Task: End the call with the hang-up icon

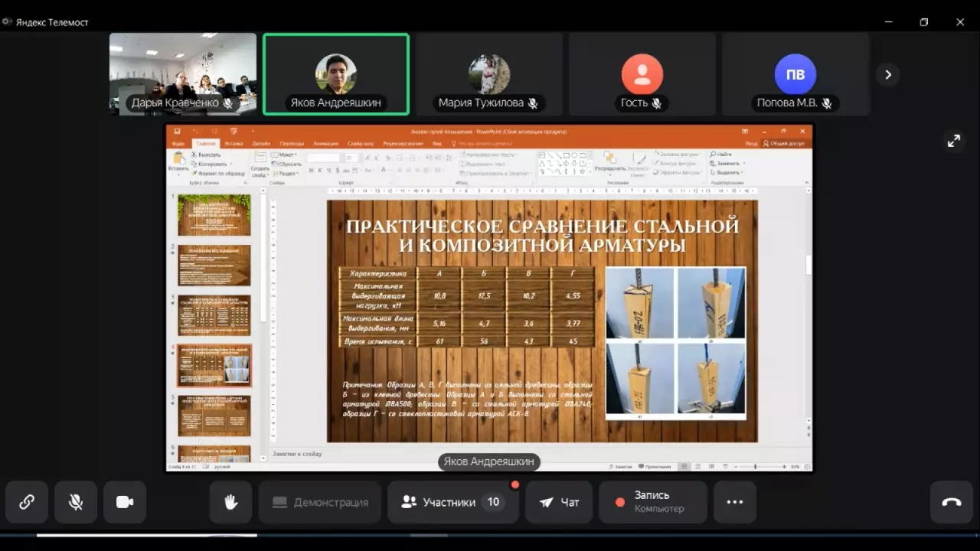Action: click(951, 502)
